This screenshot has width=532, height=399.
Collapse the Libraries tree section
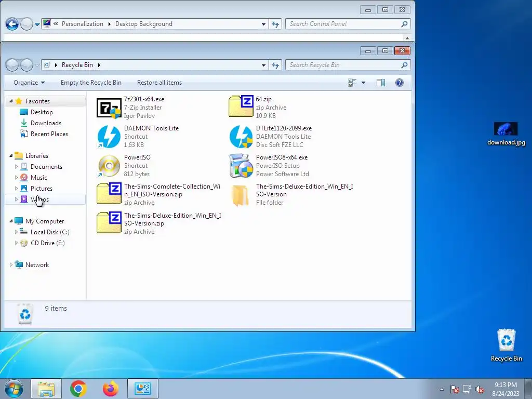(x=11, y=156)
